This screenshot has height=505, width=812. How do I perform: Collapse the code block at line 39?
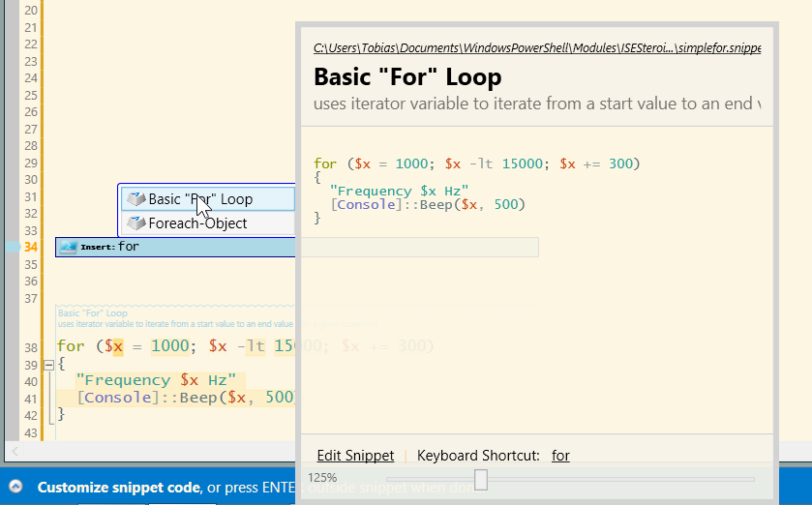pos(47,365)
